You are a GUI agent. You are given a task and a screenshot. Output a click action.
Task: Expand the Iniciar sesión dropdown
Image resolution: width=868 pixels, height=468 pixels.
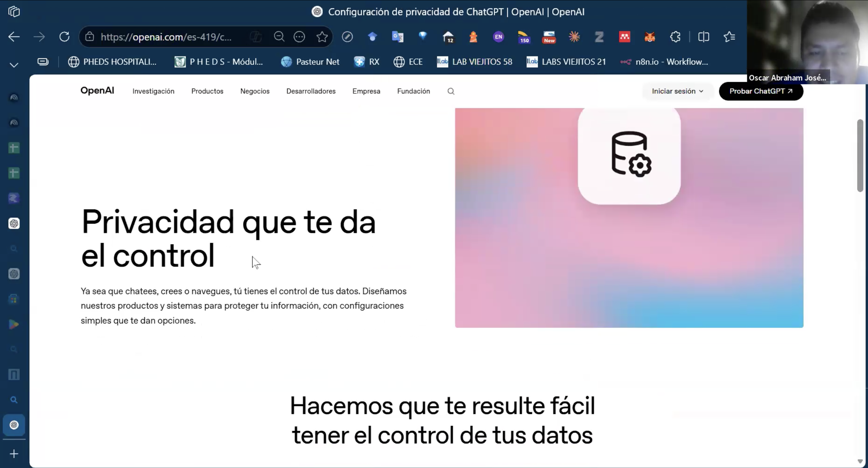[677, 91]
